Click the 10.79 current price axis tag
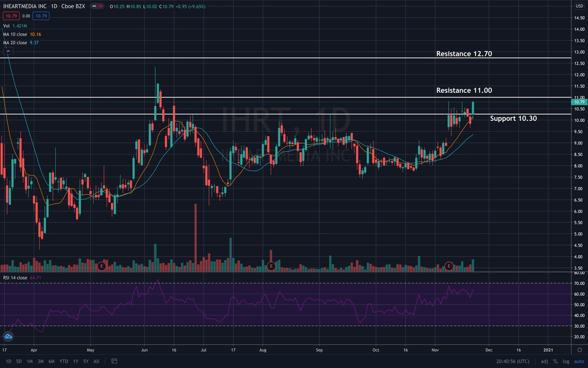This screenshot has width=588, height=368. pyautogui.click(x=579, y=102)
